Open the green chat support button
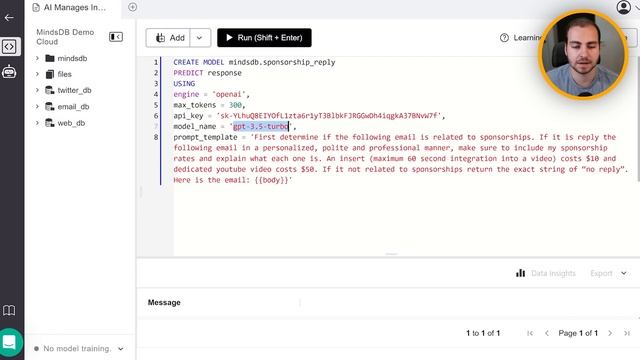 click(9, 342)
